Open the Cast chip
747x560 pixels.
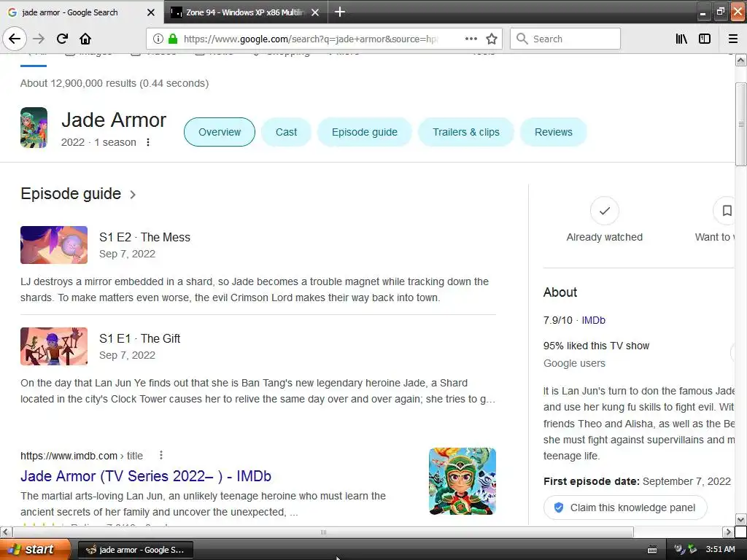coord(286,132)
